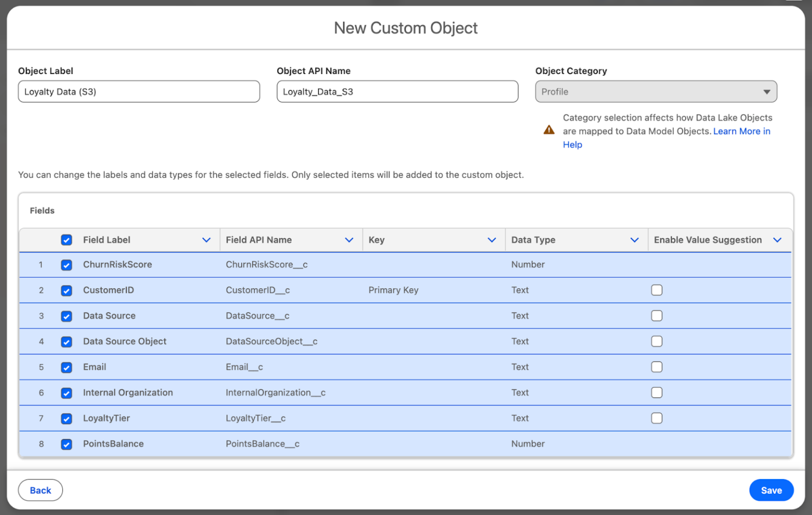Enable value suggestion for Data Source
Screen dimensions: 812x515
pos(657,315)
